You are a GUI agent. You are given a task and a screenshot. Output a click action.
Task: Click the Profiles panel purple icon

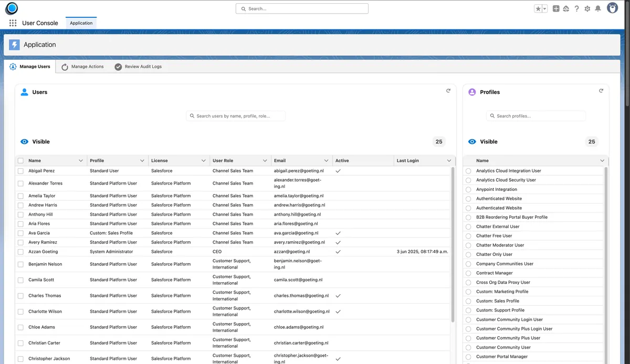point(471,92)
